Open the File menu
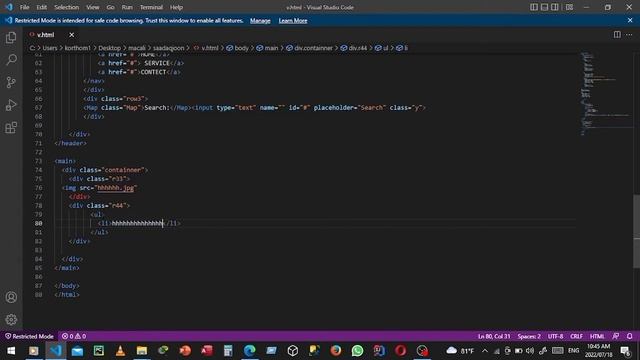640x360 pixels. (x=24, y=7)
